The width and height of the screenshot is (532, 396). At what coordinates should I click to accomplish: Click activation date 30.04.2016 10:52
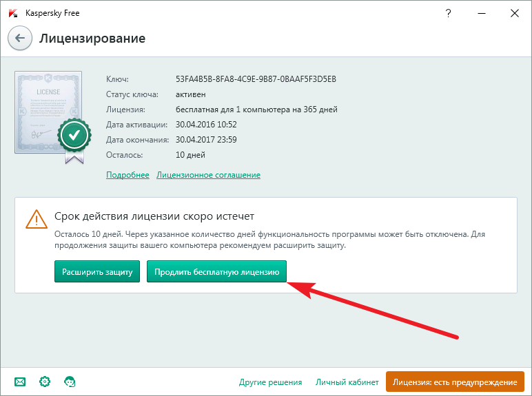tap(206, 125)
